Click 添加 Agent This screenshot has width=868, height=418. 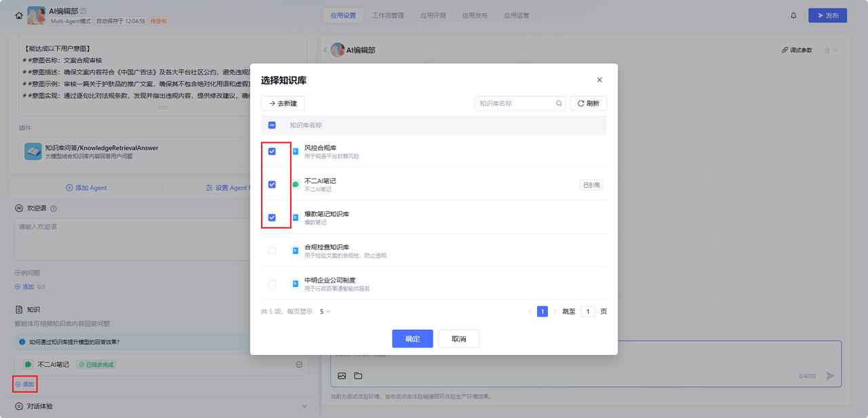86,188
